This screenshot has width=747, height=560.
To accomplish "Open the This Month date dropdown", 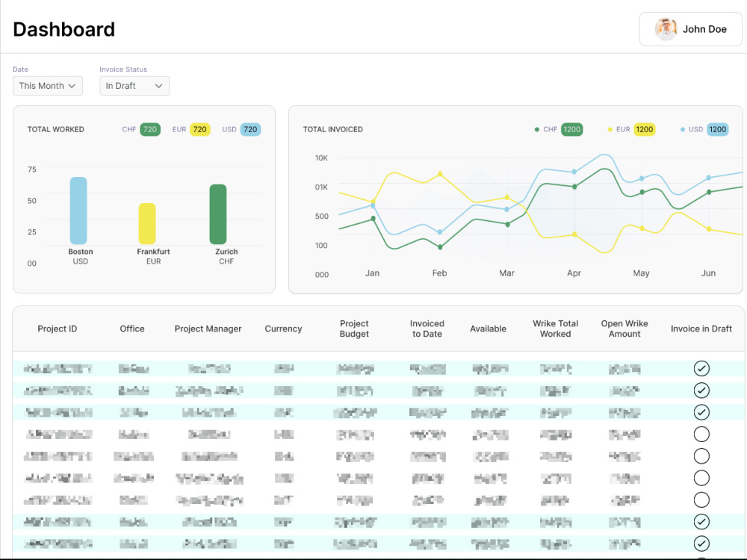I will pos(48,86).
